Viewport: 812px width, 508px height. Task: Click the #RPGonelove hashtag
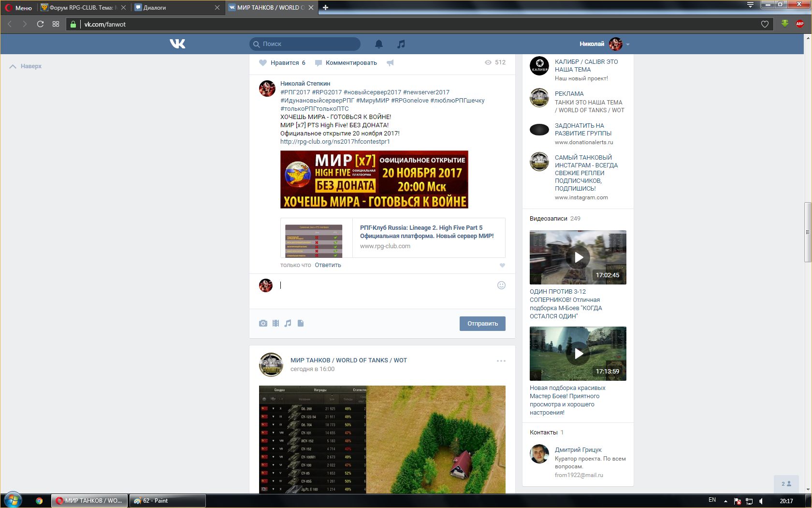click(409, 100)
